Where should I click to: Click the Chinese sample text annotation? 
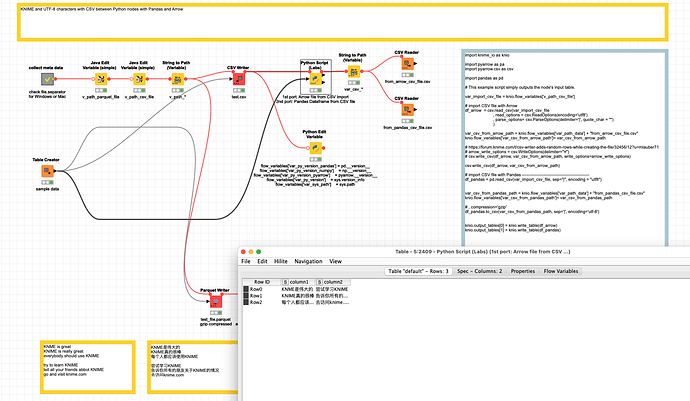tap(193, 367)
